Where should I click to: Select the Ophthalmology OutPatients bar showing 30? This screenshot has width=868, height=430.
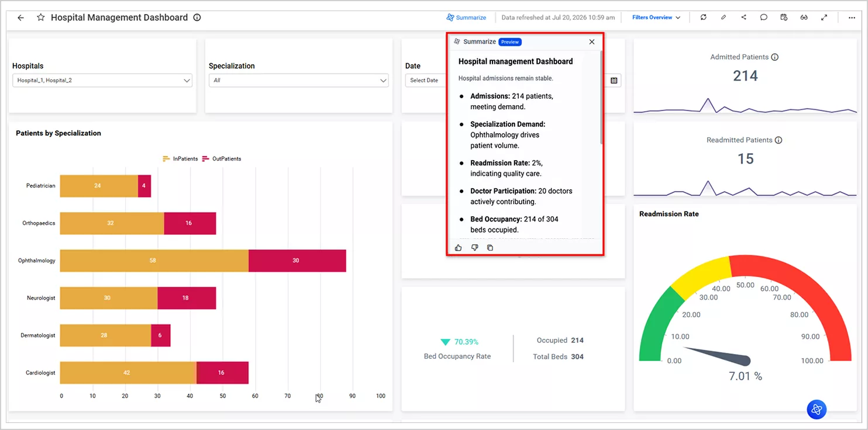[297, 261]
